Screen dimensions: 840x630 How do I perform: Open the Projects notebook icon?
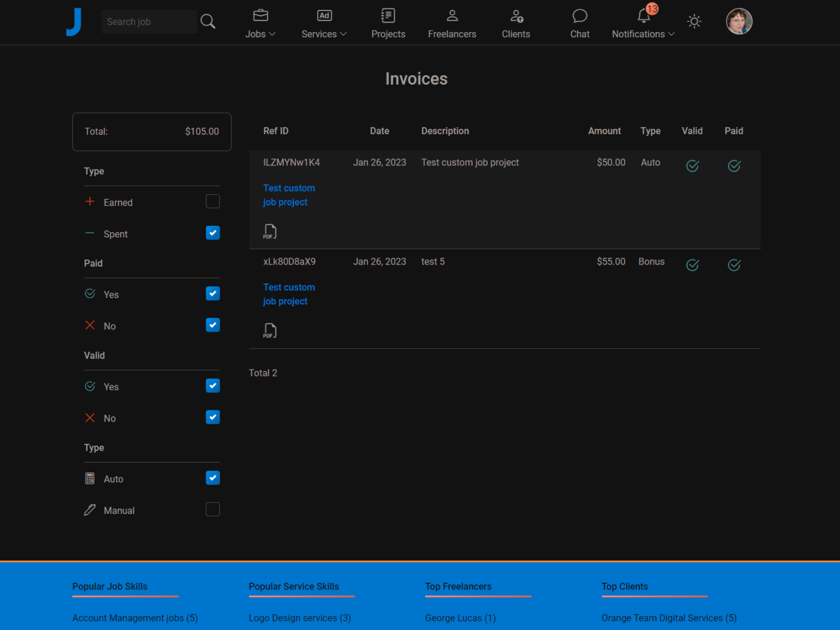coord(388,16)
